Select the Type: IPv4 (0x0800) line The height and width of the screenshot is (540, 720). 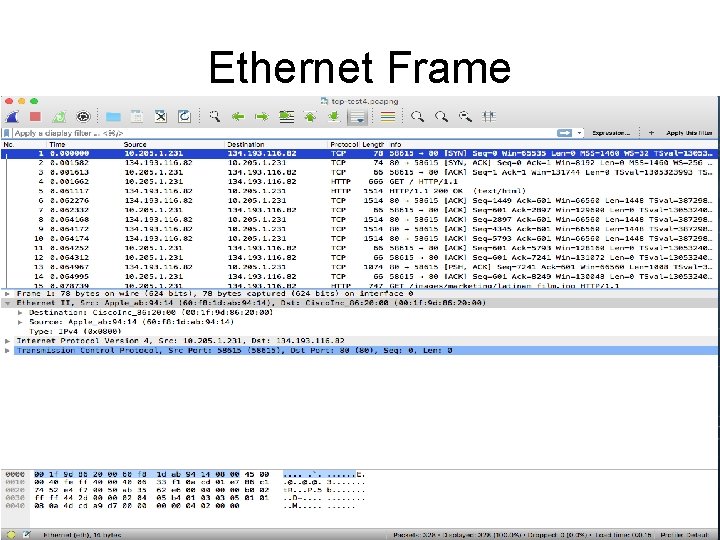coord(75,332)
